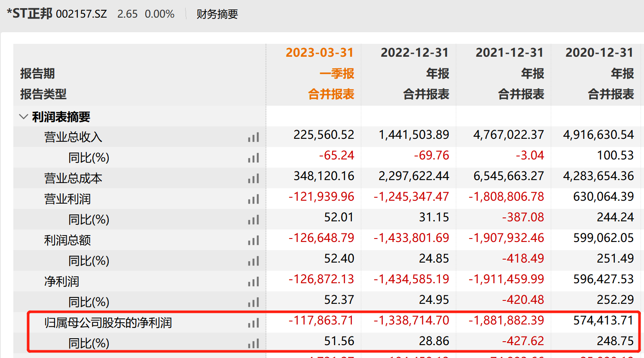Screen dimensions: 644x358
Task: Collapse the 利润表摘要 section chevron
Action: pos(24,116)
